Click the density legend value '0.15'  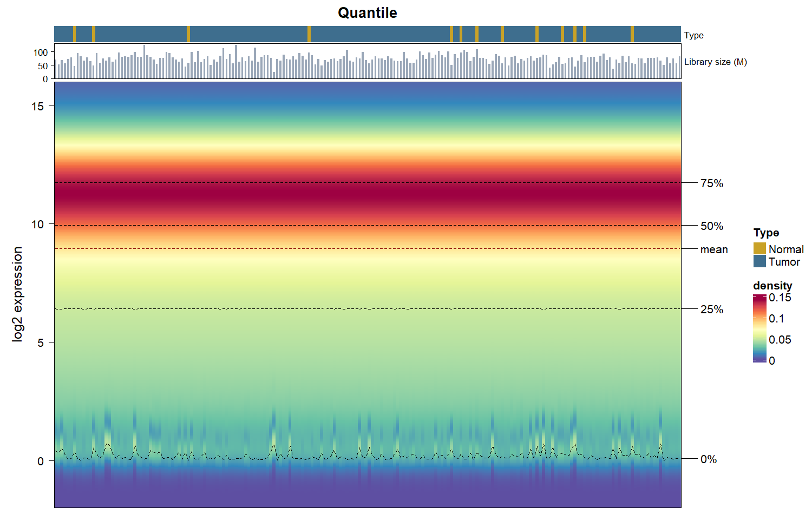[780, 298]
